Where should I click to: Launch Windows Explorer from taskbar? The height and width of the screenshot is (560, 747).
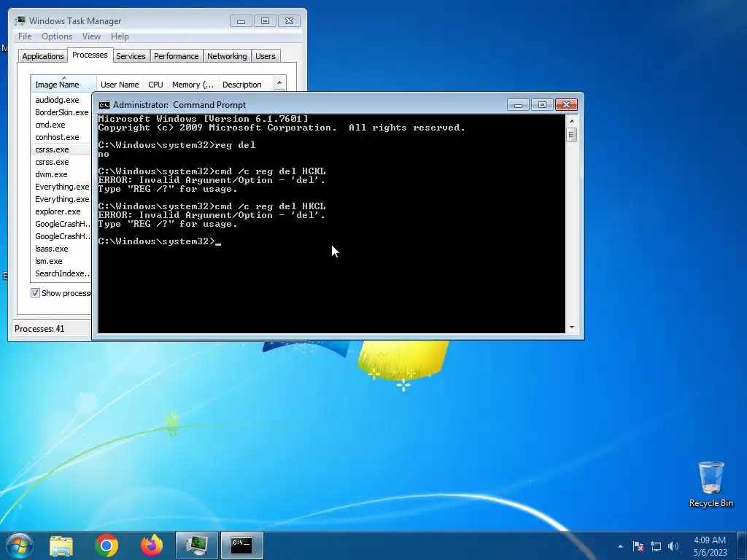pos(61,545)
